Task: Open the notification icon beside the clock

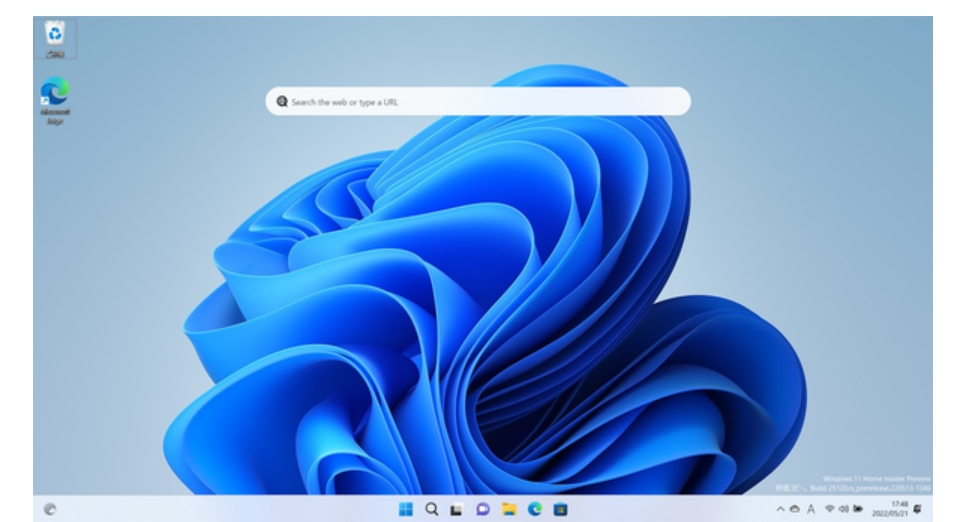Action: (918, 509)
